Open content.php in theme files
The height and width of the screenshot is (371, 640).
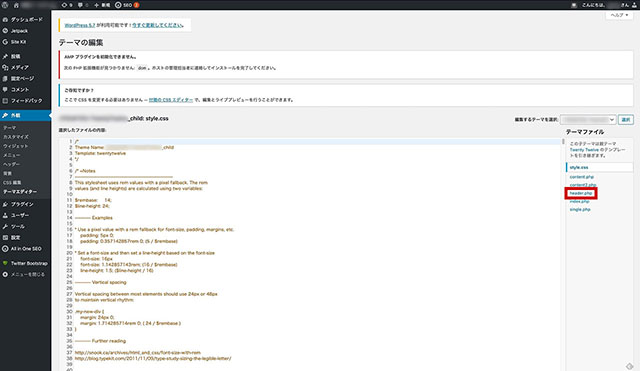click(x=582, y=177)
